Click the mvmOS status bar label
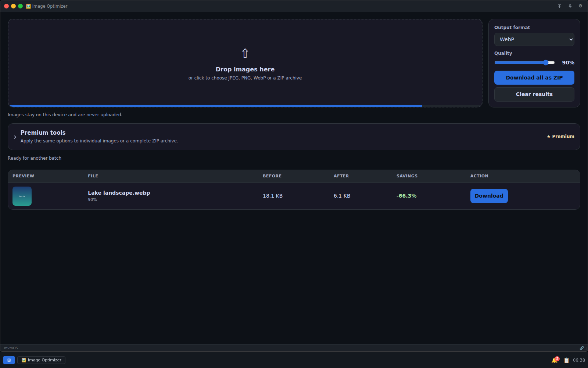 pos(11,348)
